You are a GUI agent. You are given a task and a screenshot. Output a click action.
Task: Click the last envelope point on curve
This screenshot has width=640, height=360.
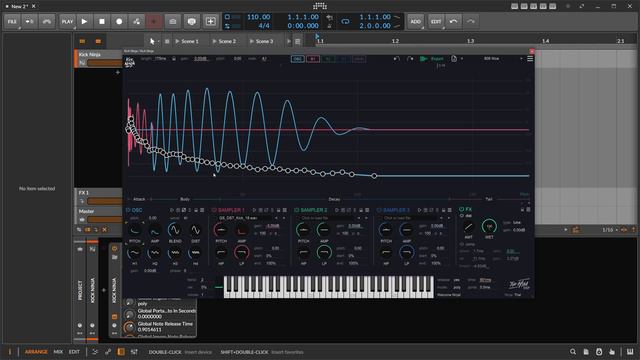[x=374, y=176]
